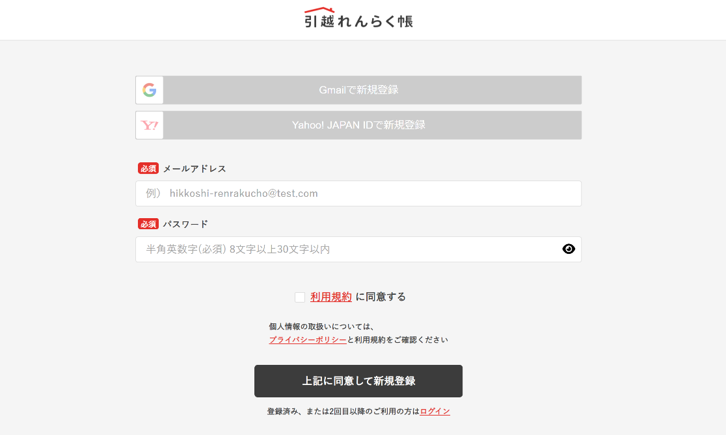Click the 必須 badge beside メールアドレス

148,169
